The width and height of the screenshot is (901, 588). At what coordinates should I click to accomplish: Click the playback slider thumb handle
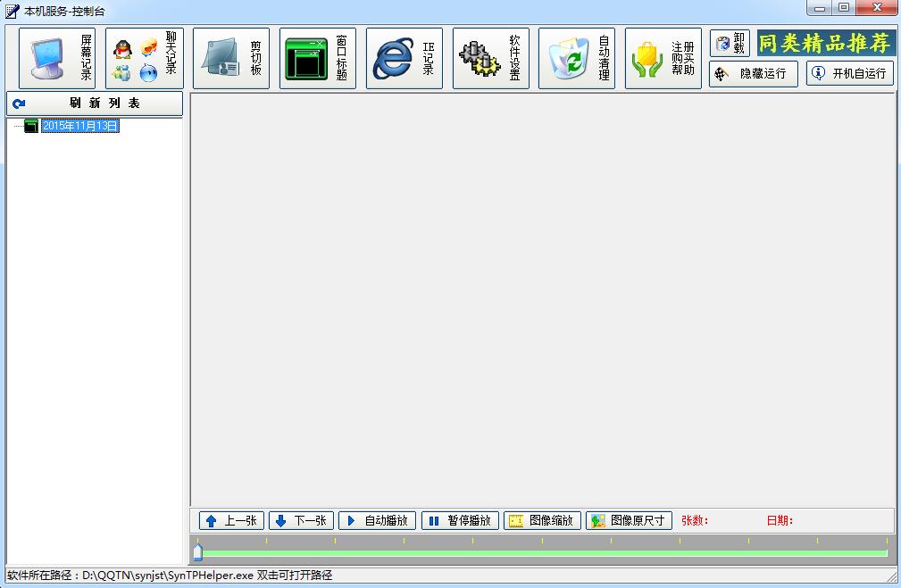(197, 552)
